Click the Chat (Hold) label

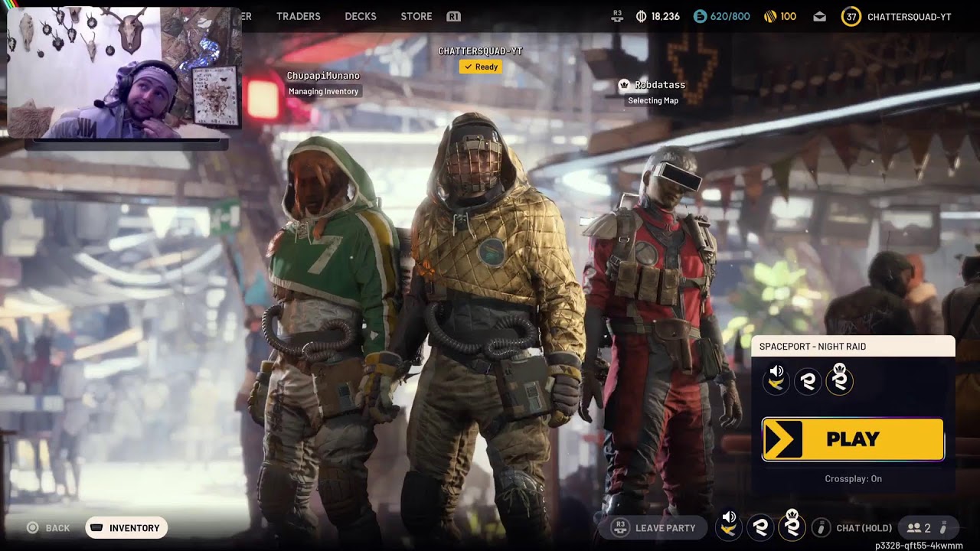pyautogui.click(x=864, y=528)
